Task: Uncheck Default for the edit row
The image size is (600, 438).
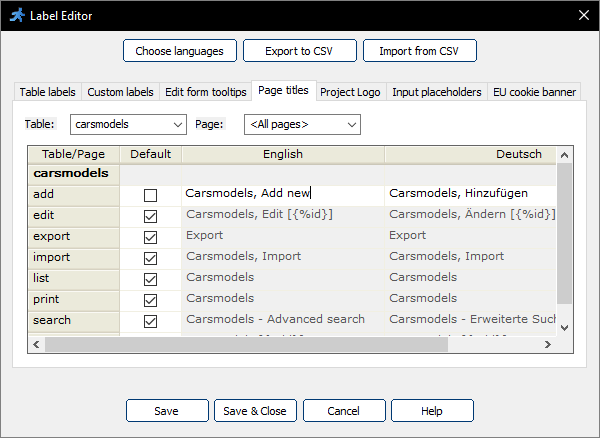Action: 150,217
